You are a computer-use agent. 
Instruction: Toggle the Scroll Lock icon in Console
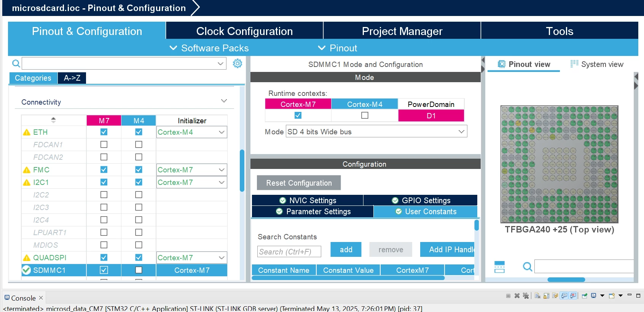[x=546, y=296]
